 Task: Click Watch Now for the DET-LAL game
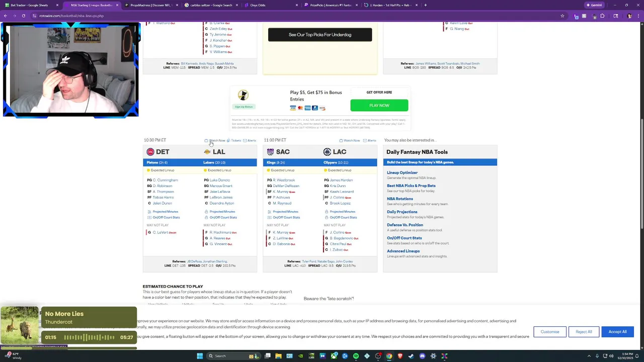coord(215,140)
